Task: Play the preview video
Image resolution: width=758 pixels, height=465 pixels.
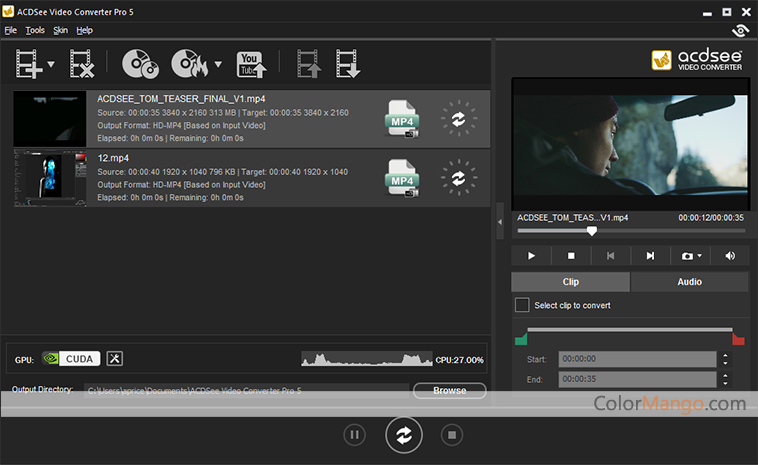Action: coord(531,256)
